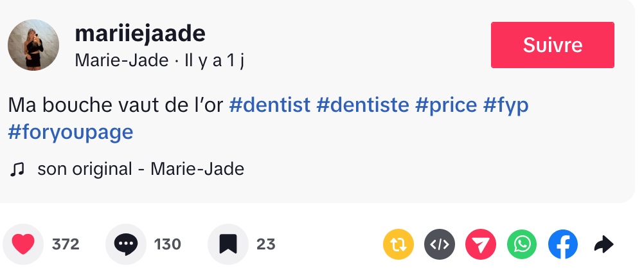
Task: Get the embed code for video
Action: (x=440, y=244)
